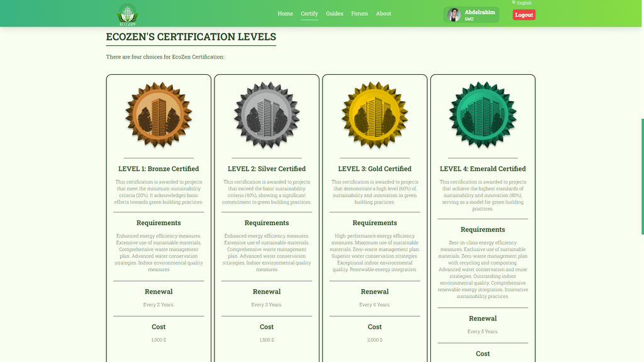This screenshot has height=362, width=644.
Task: Click the Bronze certification description paragraph
Action: click(158, 192)
